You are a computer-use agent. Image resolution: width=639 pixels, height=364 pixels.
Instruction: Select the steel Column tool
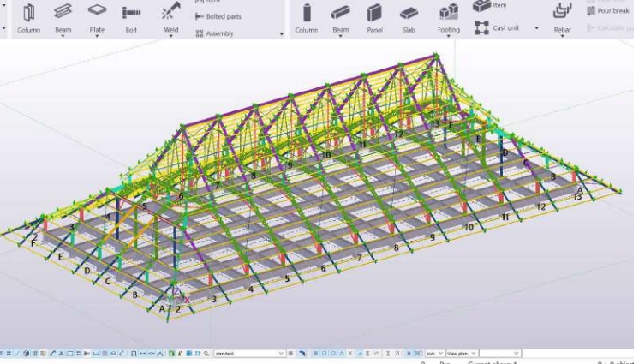coord(28,18)
